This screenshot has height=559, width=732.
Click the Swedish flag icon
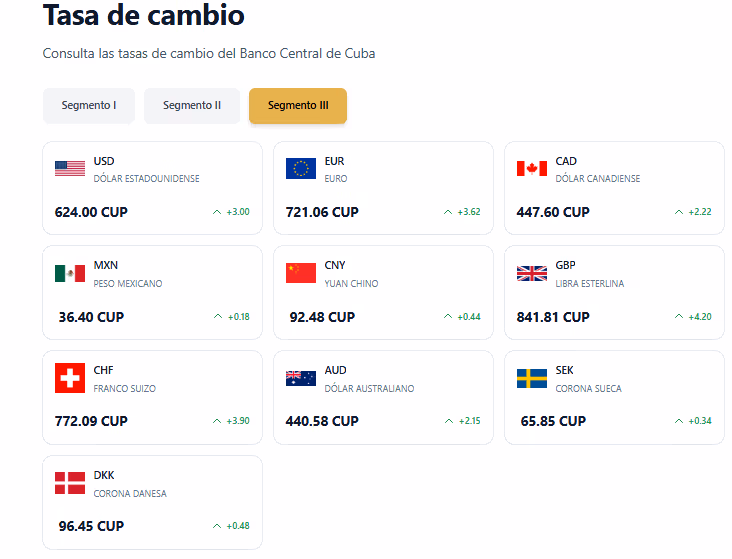[532, 378]
